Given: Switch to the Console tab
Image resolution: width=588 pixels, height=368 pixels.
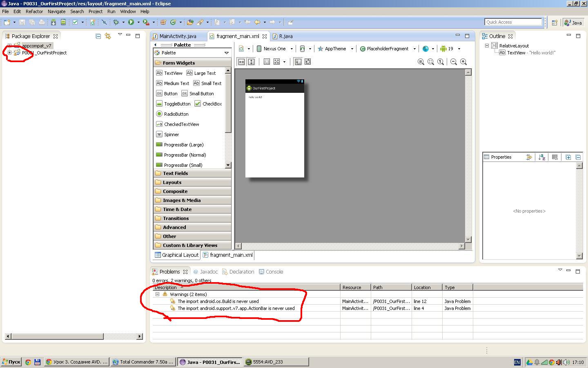Looking at the screenshot, I should (271, 272).
